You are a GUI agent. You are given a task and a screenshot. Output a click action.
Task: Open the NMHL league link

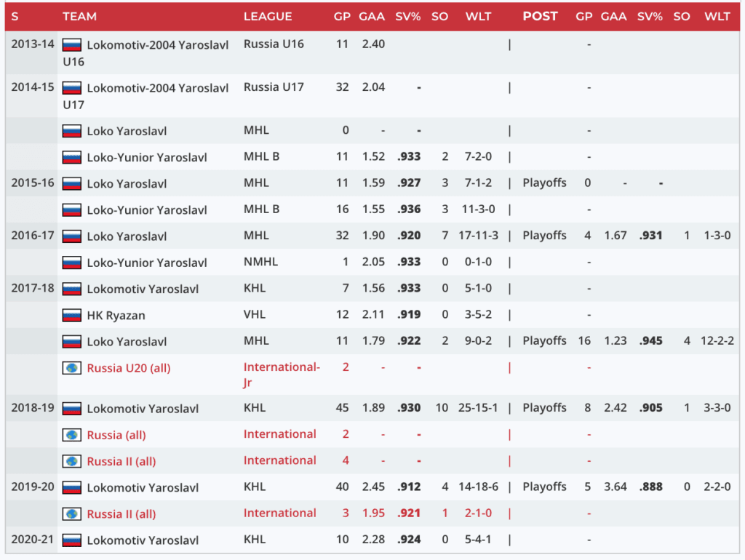coord(260,262)
